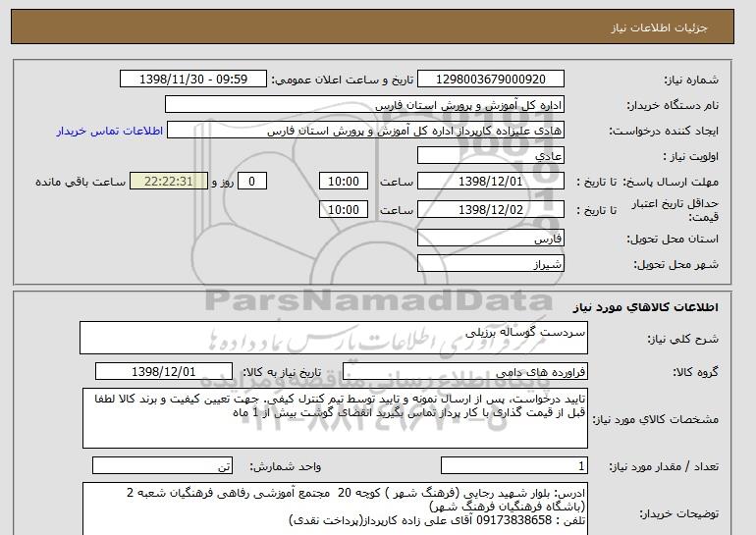Click response deadline date 1398/12/01 in the deadline row
This screenshot has width=756, height=535.
(490, 182)
